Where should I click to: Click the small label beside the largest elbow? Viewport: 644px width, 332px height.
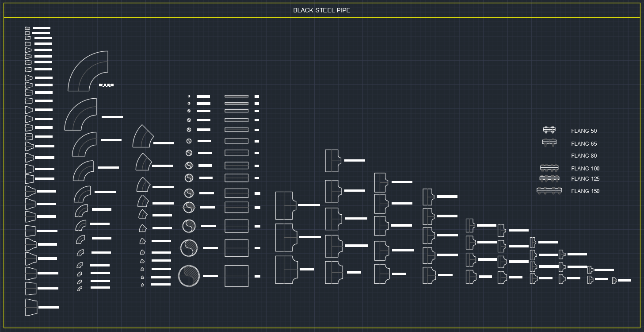point(106,85)
